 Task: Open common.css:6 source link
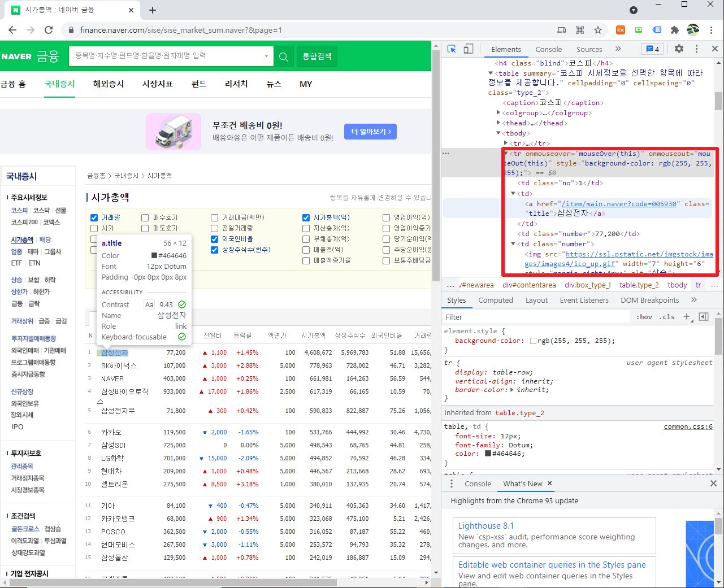click(x=688, y=426)
